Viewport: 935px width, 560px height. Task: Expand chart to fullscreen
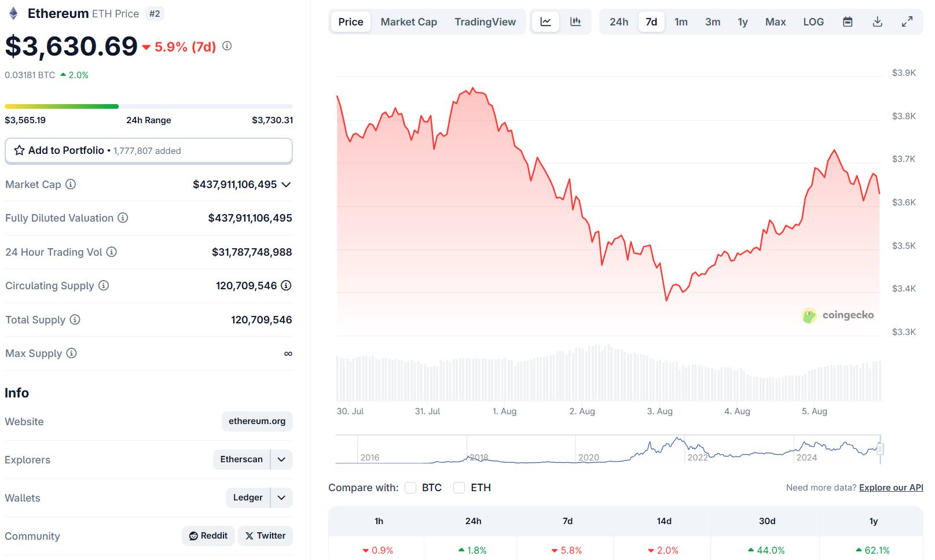[x=907, y=22]
